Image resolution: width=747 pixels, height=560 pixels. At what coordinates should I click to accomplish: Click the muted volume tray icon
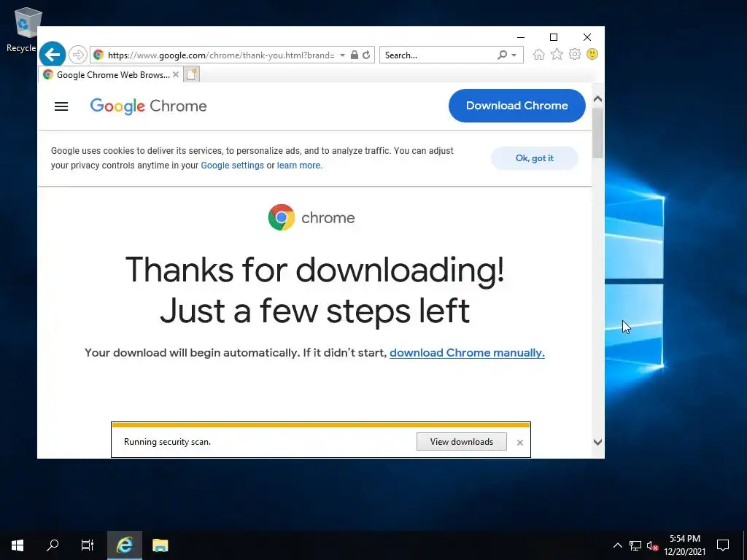pyautogui.click(x=652, y=545)
